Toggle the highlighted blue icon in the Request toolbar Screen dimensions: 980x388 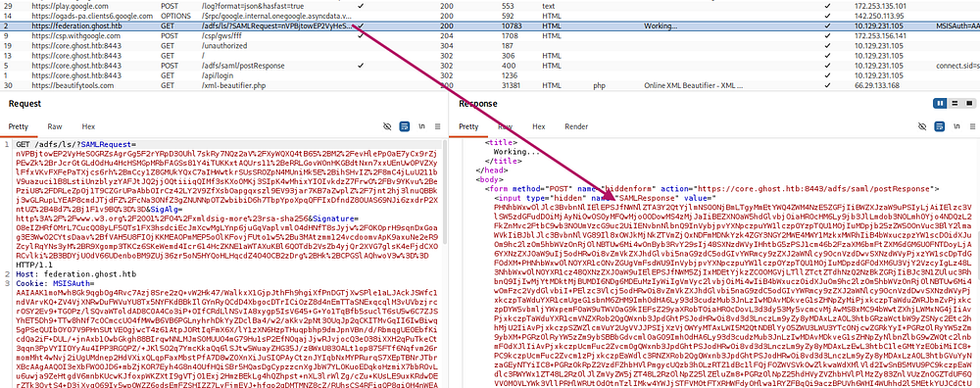coord(405,126)
